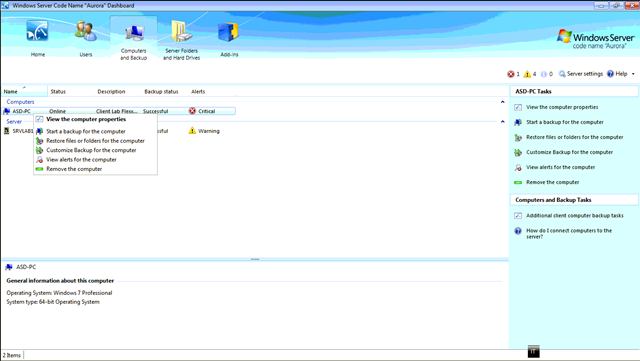Click Operating System Windows 7 Professional text
640x361 pixels.
59,293
